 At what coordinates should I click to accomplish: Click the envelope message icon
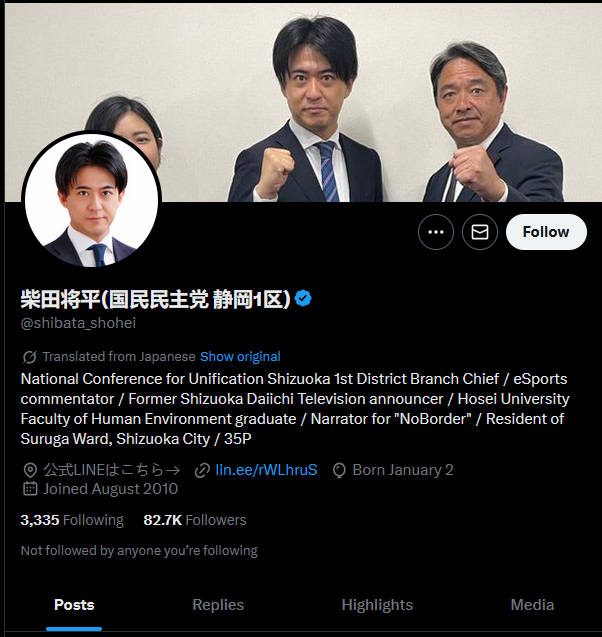(480, 232)
